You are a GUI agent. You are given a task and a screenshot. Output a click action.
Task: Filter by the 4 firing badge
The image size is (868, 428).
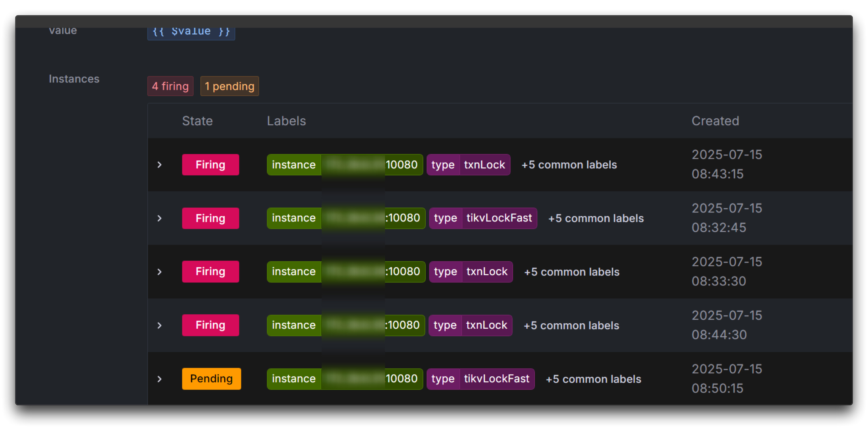pos(170,86)
